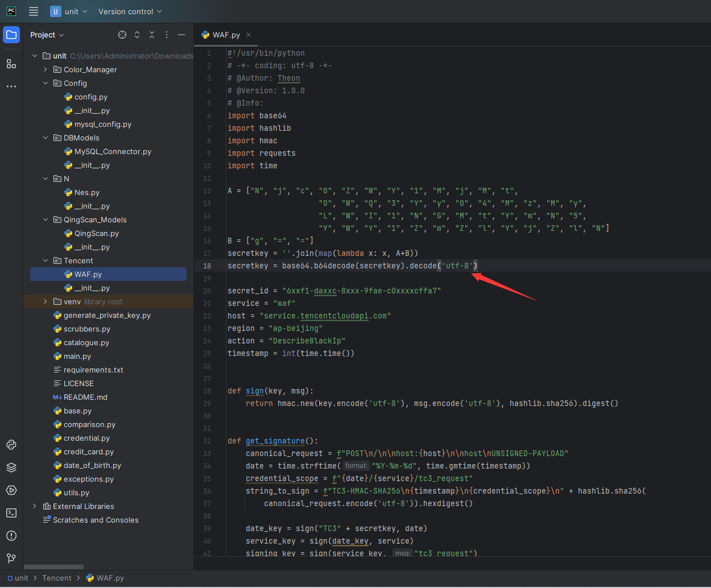Click the get_signature function name

(275, 441)
